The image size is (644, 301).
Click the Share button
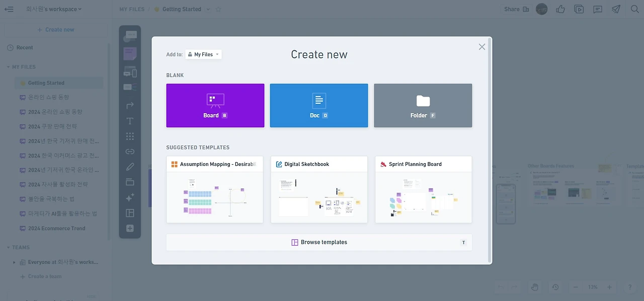(516, 9)
